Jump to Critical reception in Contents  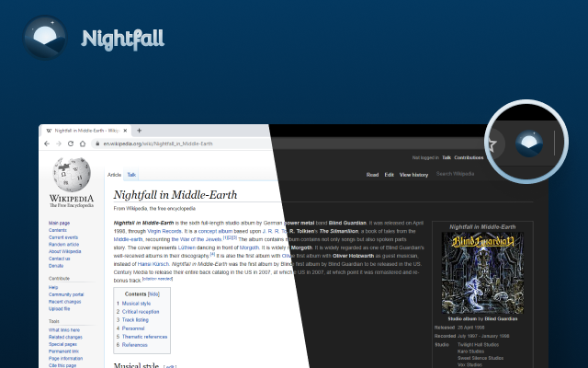click(x=141, y=312)
